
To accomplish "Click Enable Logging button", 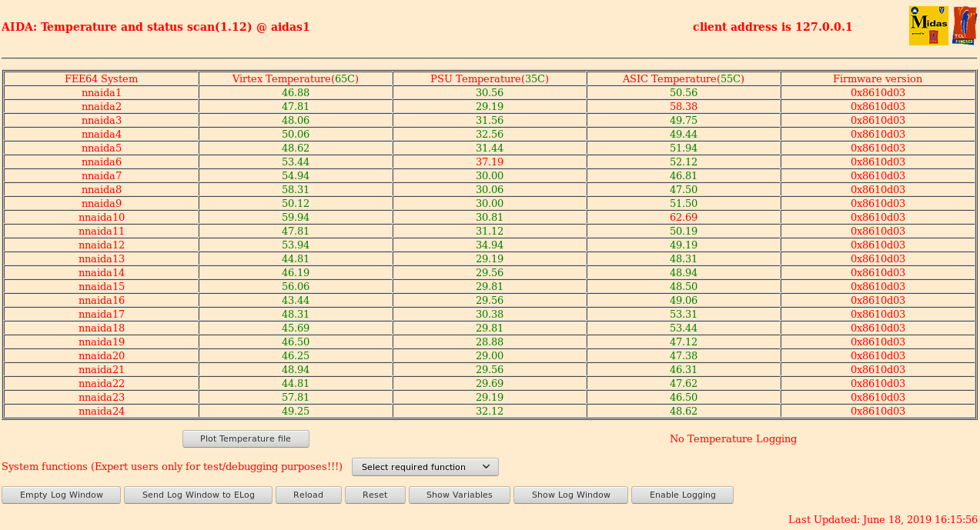I will point(682,495).
